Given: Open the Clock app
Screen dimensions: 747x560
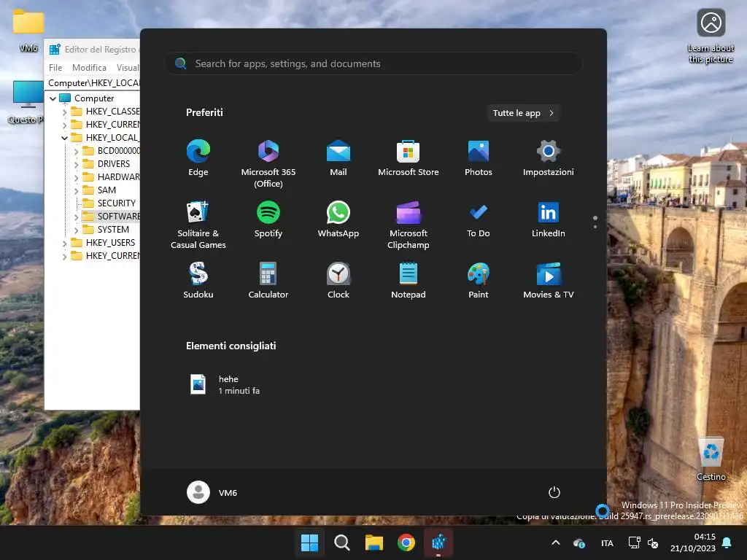Looking at the screenshot, I should [x=338, y=281].
